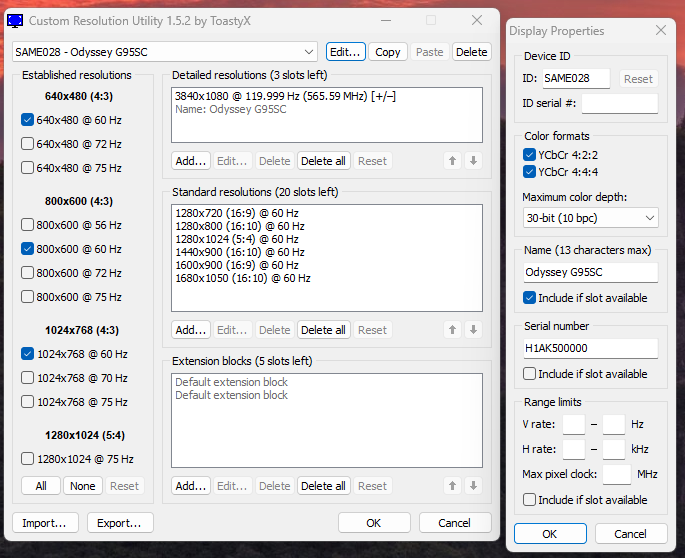
Task: Expand the Maximum color depth dropdown
Action: tap(590, 217)
